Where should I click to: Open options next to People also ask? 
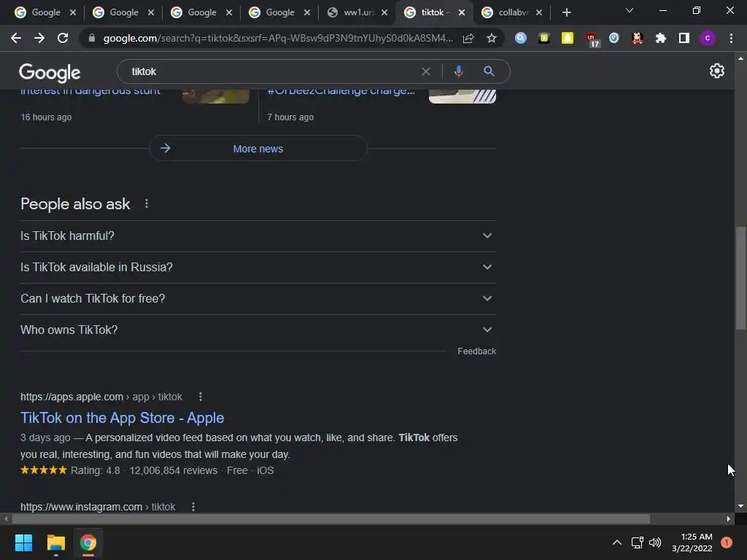(x=147, y=204)
